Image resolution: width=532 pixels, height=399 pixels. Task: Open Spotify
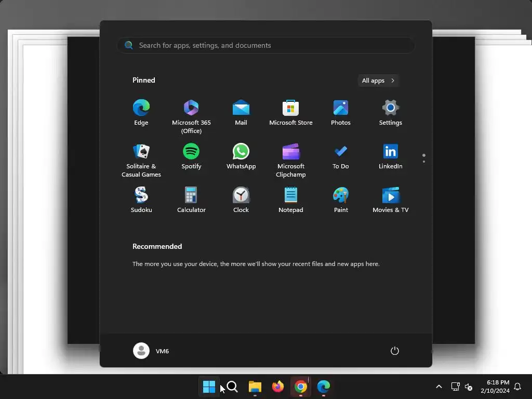pyautogui.click(x=191, y=157)
